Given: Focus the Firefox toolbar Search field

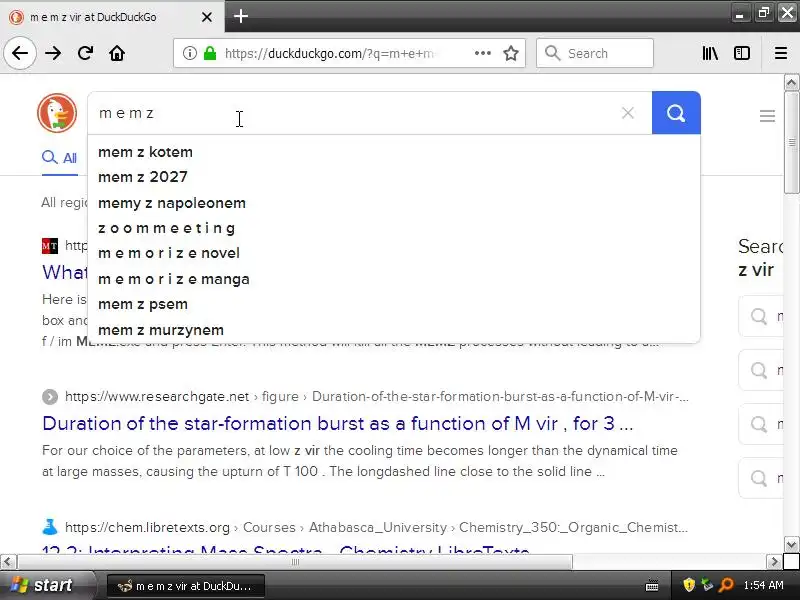Looking at the screenshot, I should pos(595,53).
